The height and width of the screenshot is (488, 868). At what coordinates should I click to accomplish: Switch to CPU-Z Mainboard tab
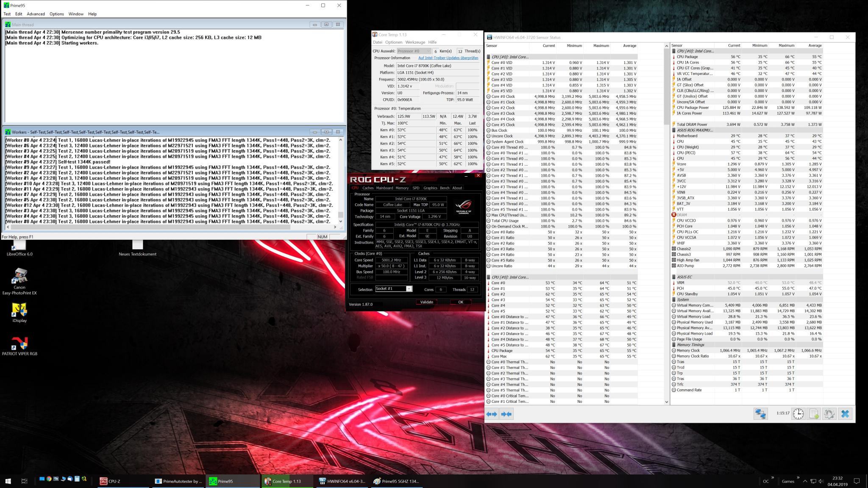tap(384, 188)
